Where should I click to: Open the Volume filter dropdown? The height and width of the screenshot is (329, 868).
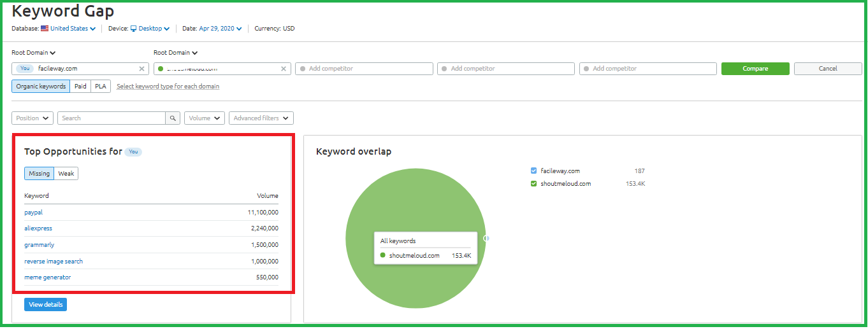coord(205,118)
